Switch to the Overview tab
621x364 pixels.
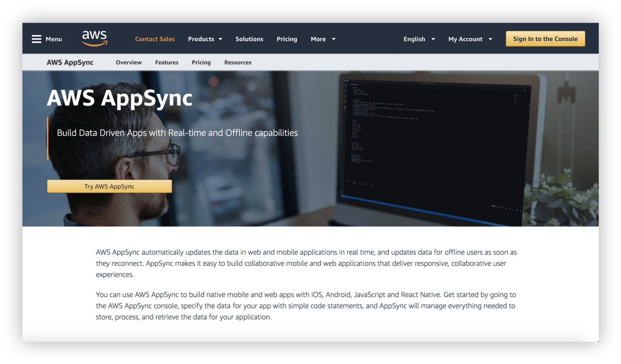(129, 62)
